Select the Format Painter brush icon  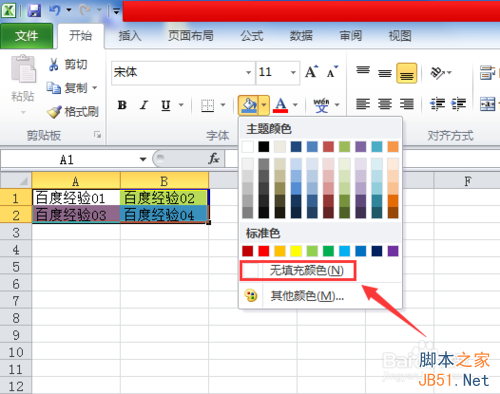coord(54,112)
